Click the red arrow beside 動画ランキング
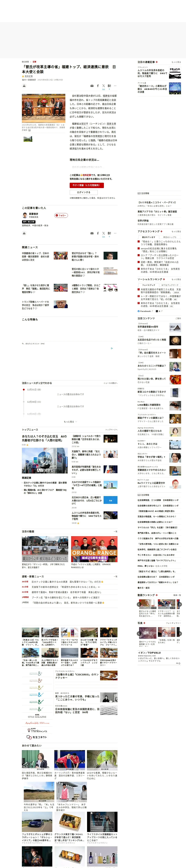This screenshot has width=186, height=868. point(157,595)
